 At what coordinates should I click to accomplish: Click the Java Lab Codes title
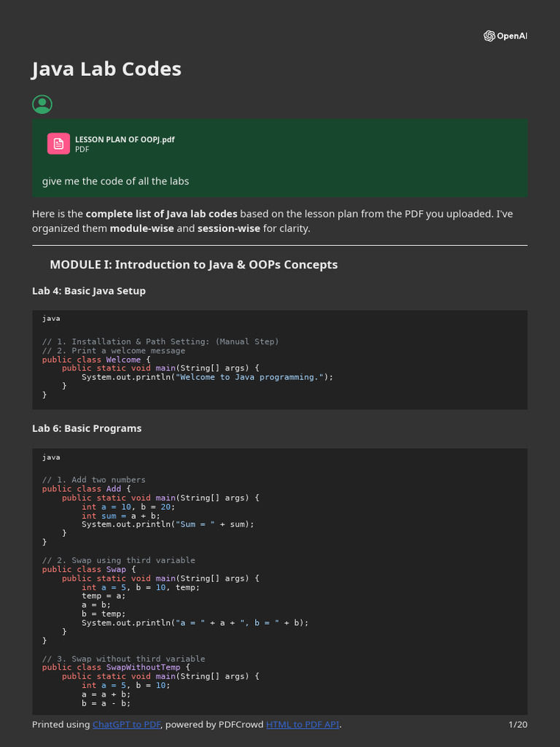106,69
